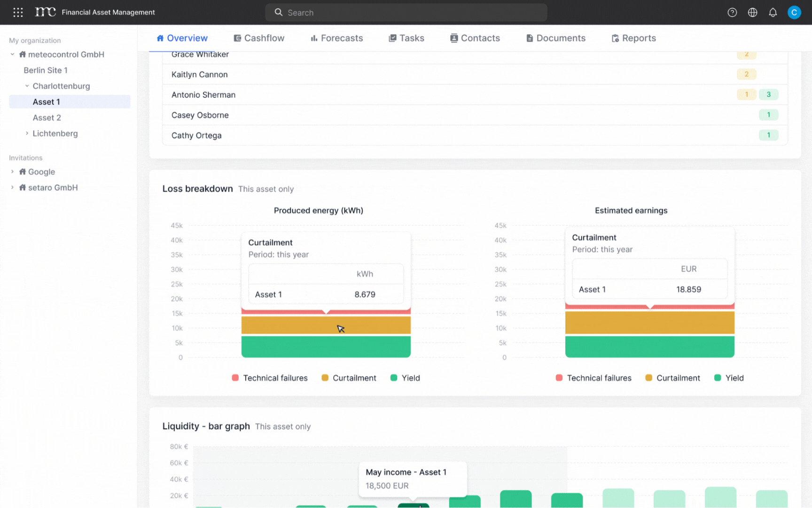Select Asset 2 in the sidebar
The image size is (812, 508).
coord(47,118)
